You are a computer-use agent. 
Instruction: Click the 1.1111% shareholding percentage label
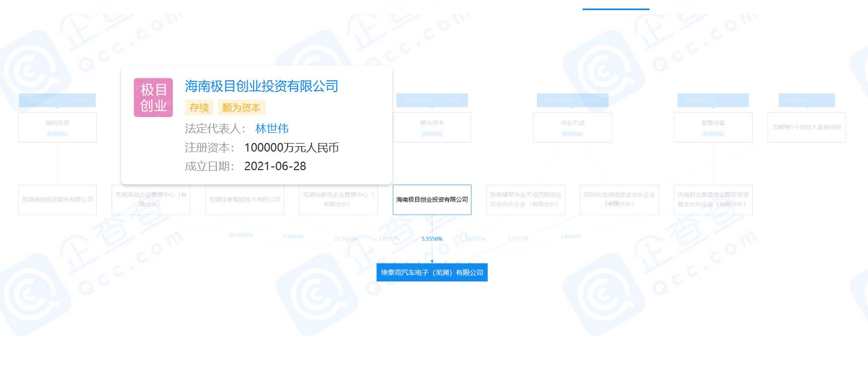[518, 239]
